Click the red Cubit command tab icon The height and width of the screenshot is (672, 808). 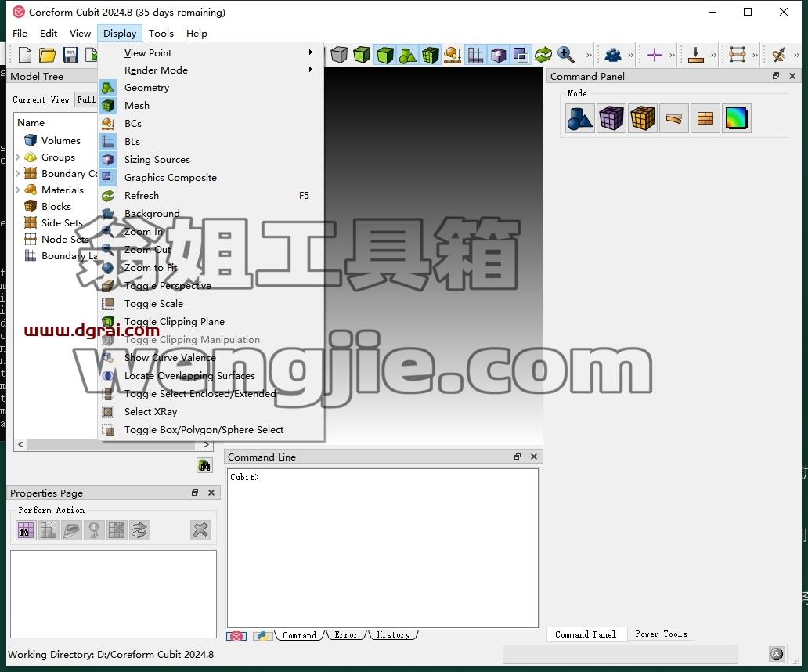[236, 636]
